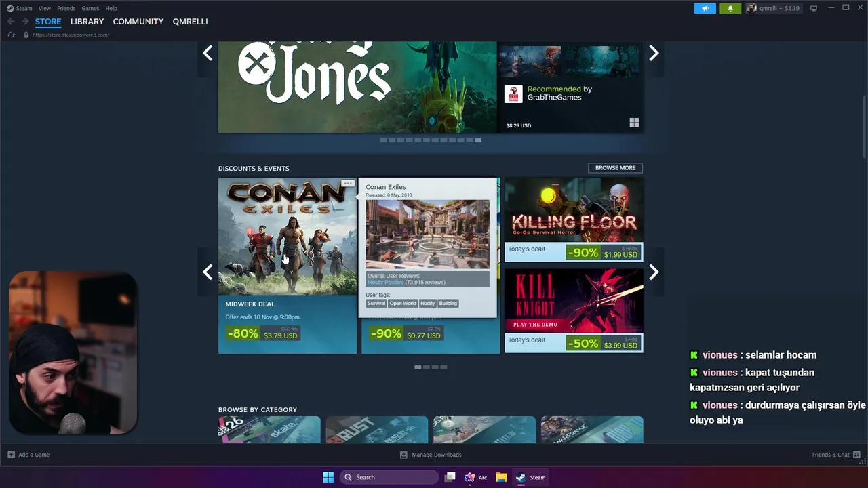Open the skate category tile
The width and height of the screenshot is (868, 488).
[269, 430]
